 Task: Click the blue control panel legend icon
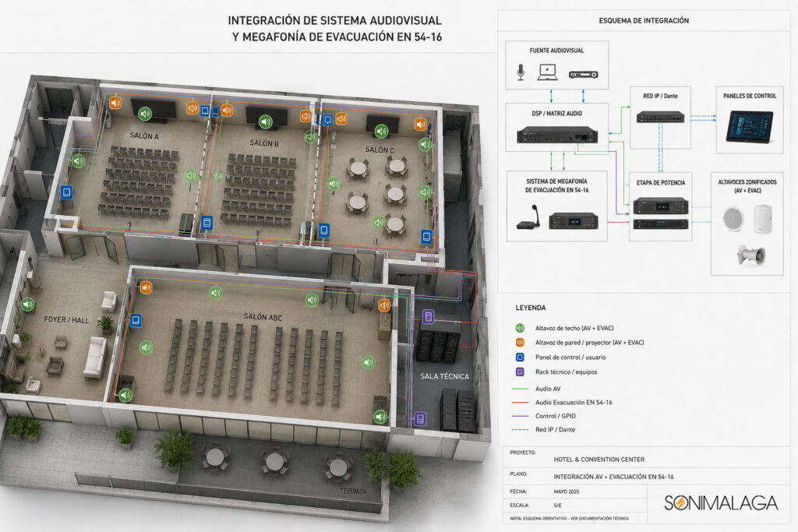pos(520,357)
